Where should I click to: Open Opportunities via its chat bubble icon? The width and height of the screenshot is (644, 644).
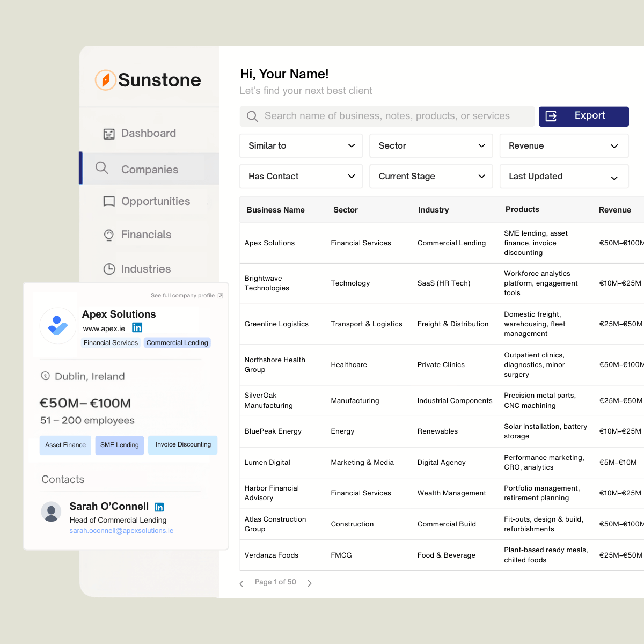click(109, 201)
